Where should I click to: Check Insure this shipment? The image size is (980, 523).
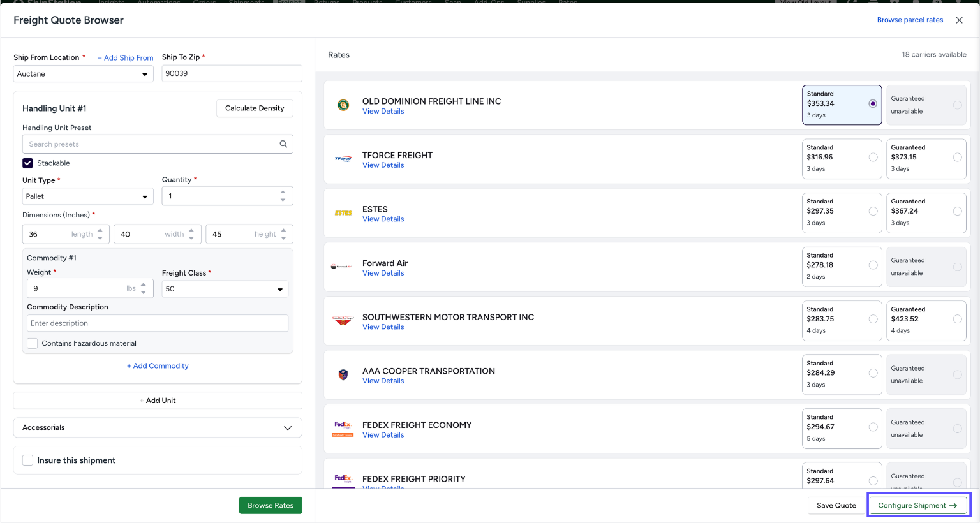pyautogui.click(x=27, y=460)
